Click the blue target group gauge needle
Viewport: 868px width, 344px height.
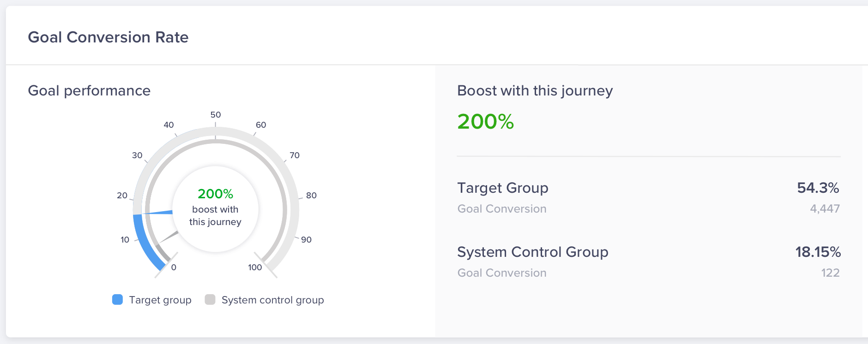(x=159, y=213)
